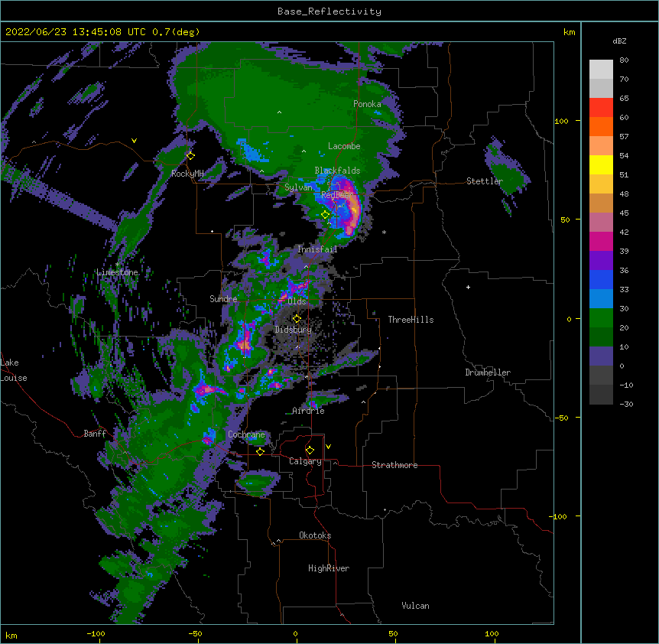Click the Calgary city label
659x644 pixels.
click(305, 461)
